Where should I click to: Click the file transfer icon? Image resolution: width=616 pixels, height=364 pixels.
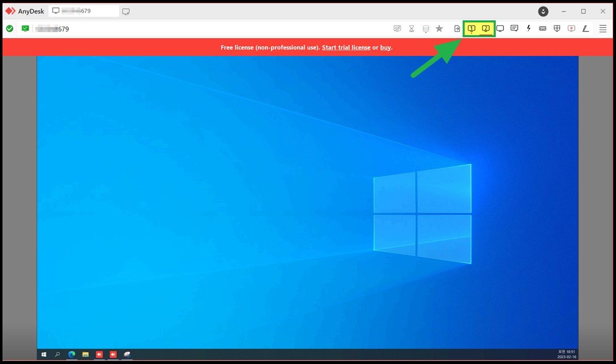click(457, 29)
